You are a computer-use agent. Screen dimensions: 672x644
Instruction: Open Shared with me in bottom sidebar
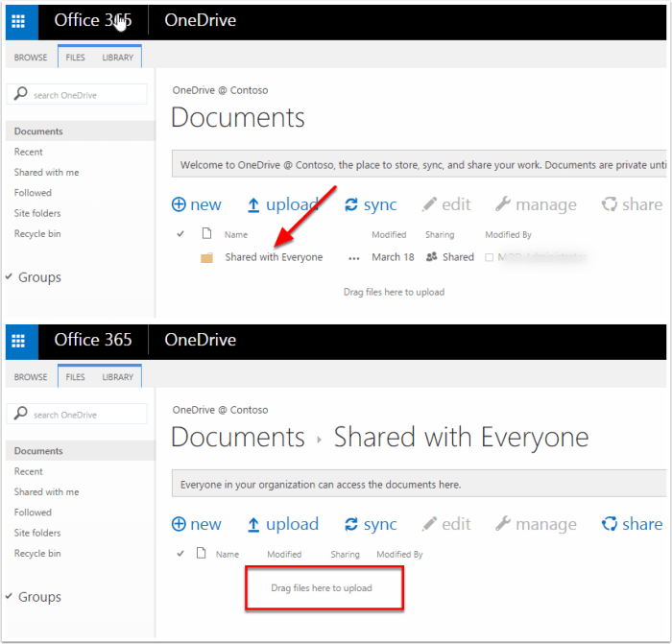[46, 492]
